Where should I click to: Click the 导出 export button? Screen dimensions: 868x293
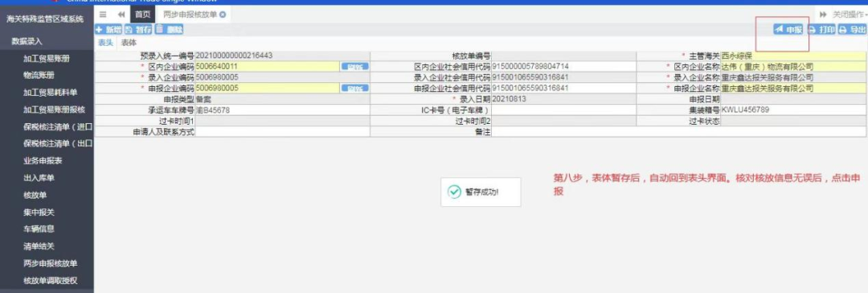pos(853,30)
